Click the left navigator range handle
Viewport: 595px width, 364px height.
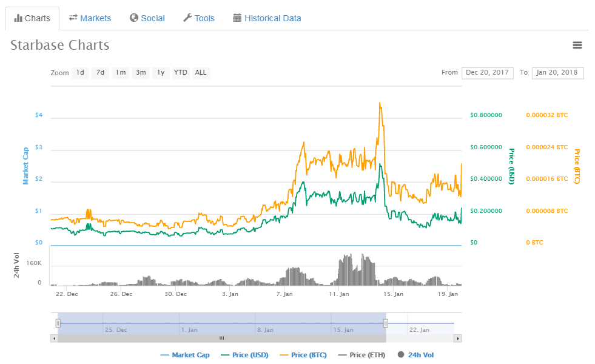coord(58,323)
